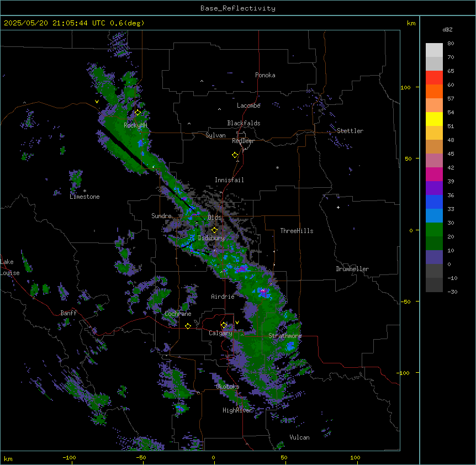The width and height of the screenshot is (476, 465).
Task: Click the -30 value in the dBZ legend
Action: [452, 292]
